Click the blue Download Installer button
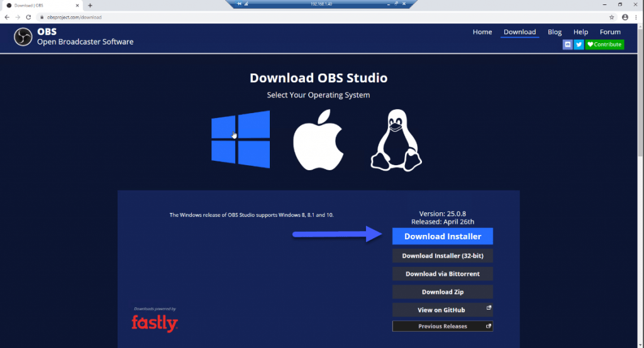The image size is (644, 348). pos(443,236)
